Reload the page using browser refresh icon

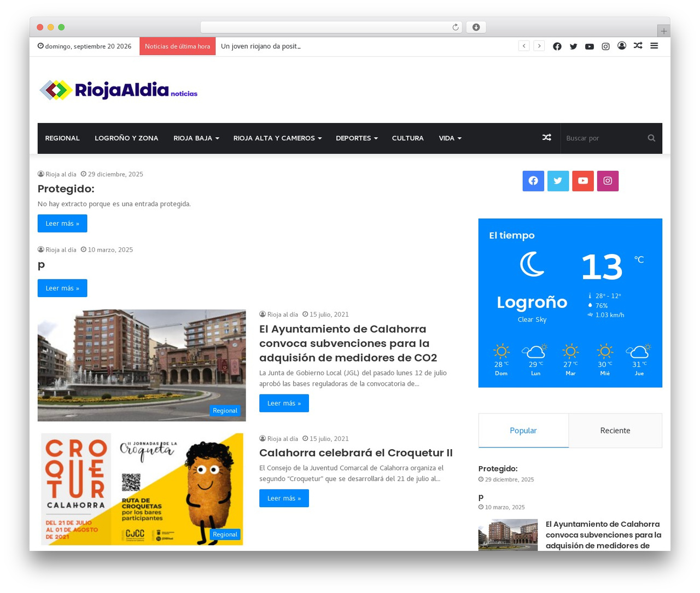[456, 27]
